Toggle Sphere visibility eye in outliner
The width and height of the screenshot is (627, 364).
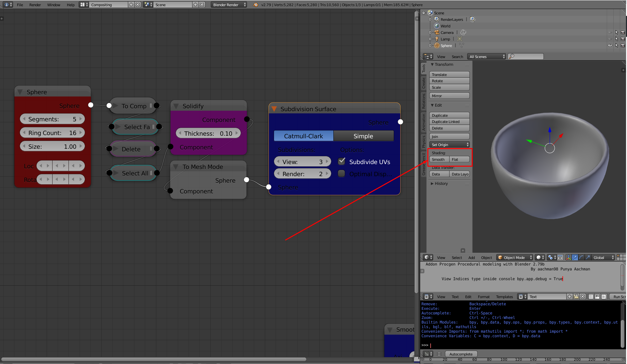[610, 45]
